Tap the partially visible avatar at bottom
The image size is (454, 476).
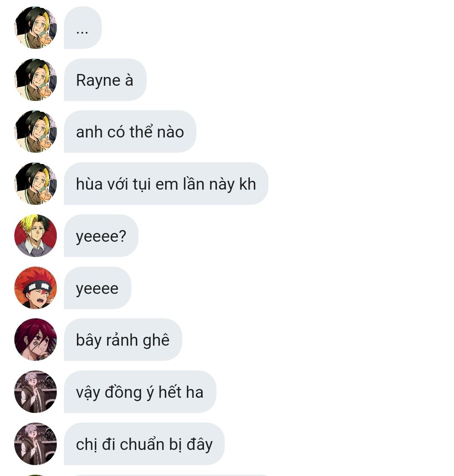[35, 475]
